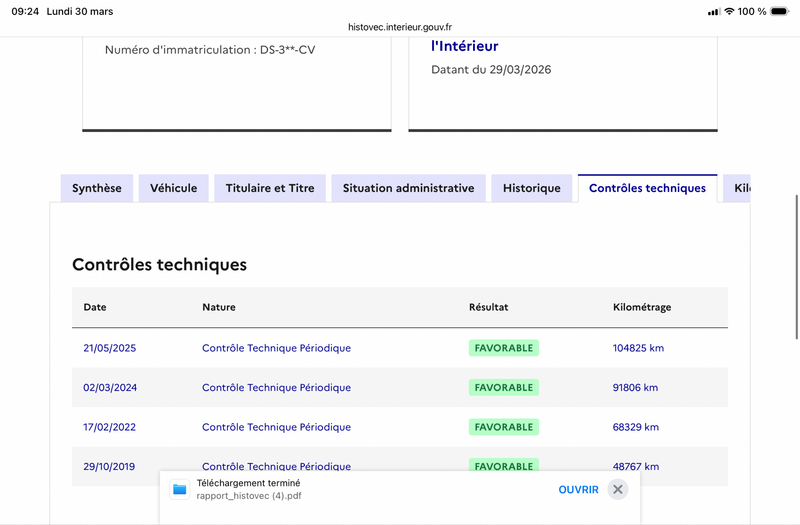Go to the Historique tab
Screen dimensions: 800x525
(532, 188)
